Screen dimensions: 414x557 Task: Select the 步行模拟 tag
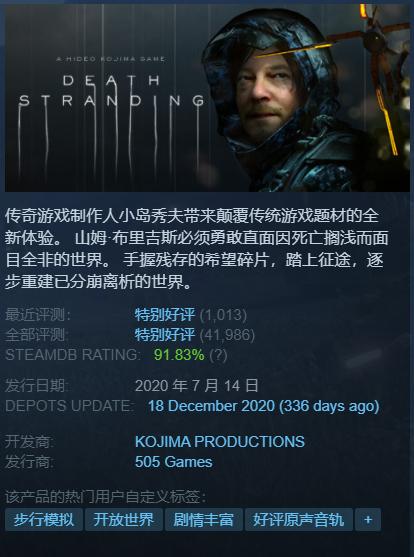click(44, 520)
